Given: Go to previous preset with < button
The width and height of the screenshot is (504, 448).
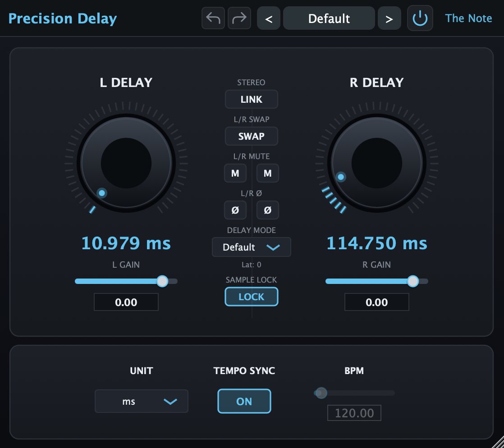Looking at the screenshot, I should point(269,18).
